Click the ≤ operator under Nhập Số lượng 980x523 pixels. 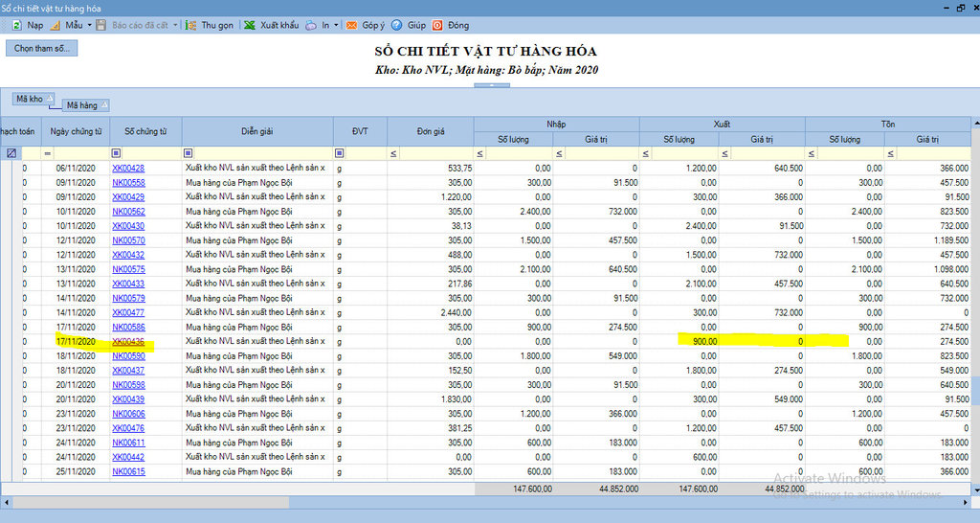point(480,153)
